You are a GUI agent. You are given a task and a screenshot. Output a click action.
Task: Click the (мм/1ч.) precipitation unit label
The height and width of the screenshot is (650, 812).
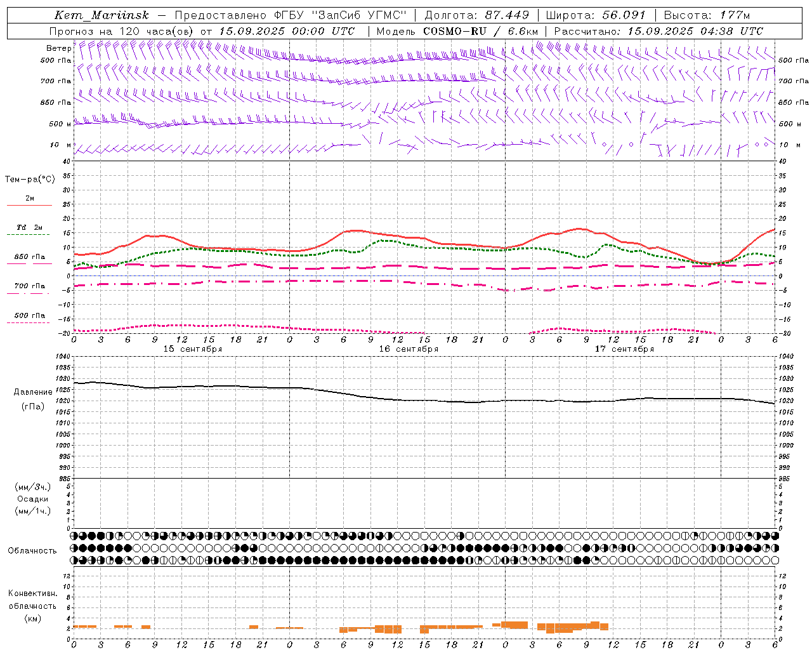pyautogui.click(x=33, y=511)
